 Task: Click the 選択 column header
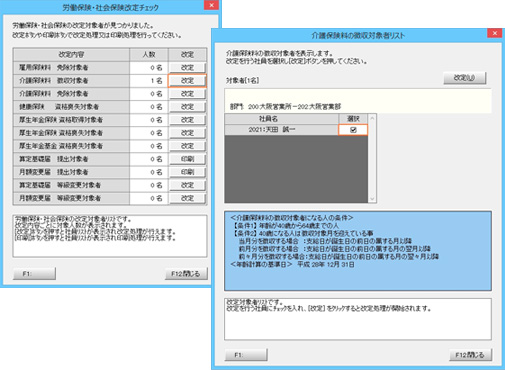(x=353, y=119)
